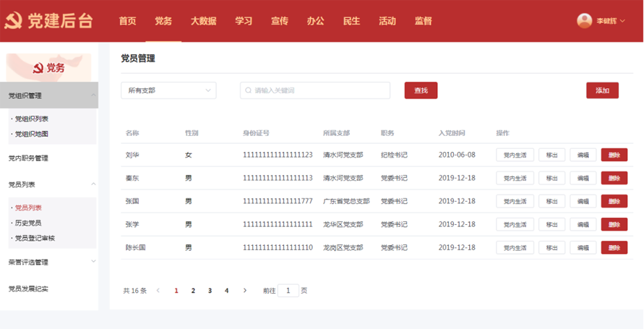Click the party emblem logo icon
Viewport: 644px width, 329px height.
[13, 21]
